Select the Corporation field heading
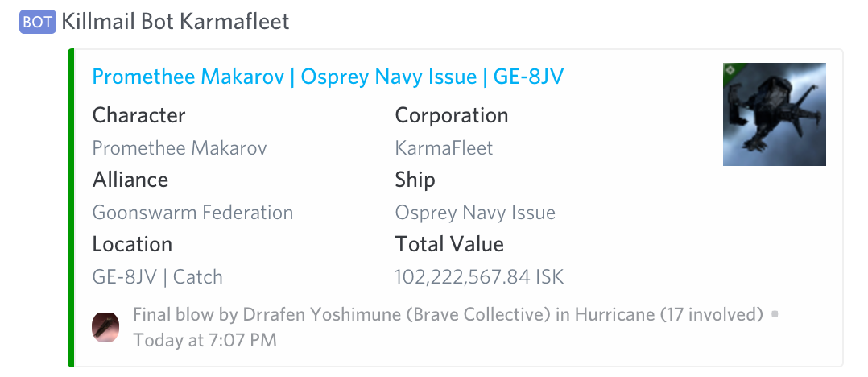The image size is (868, 377). click(452, 116)
